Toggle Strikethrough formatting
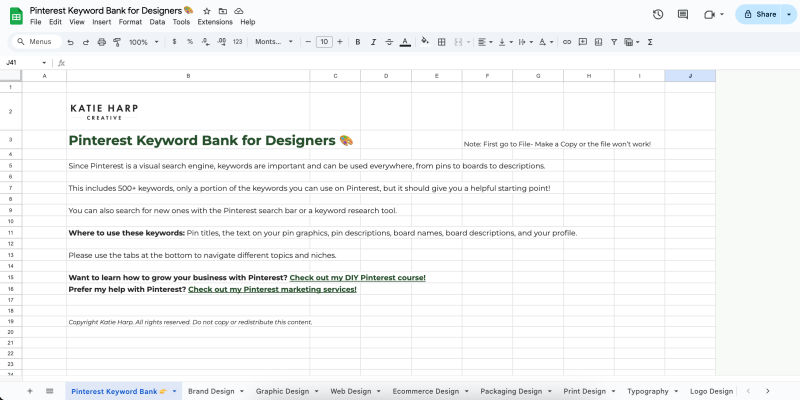The height and width of the screenshot is (400, 800). [x=389, y=42]
